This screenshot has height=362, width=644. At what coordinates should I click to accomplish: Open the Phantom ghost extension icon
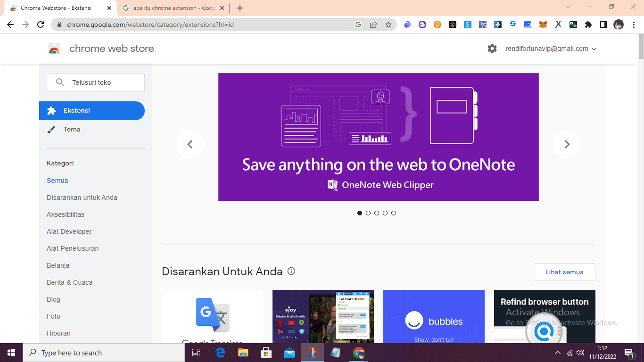click(422, 25)
